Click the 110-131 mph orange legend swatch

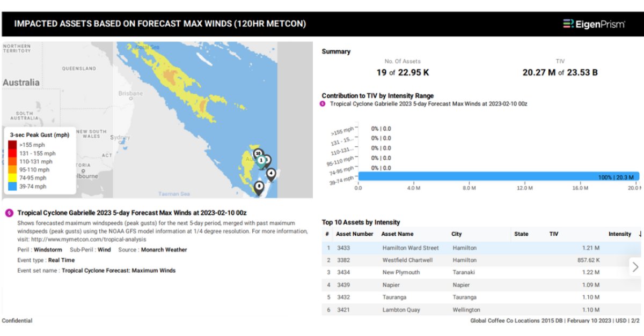12,161
